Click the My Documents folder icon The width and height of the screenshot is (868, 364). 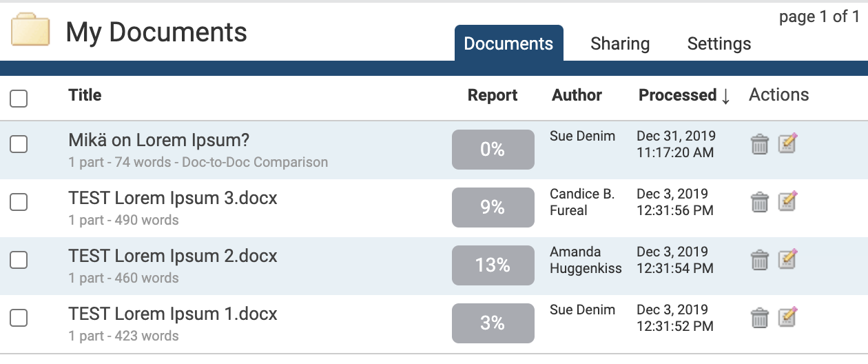pos(30,31)
